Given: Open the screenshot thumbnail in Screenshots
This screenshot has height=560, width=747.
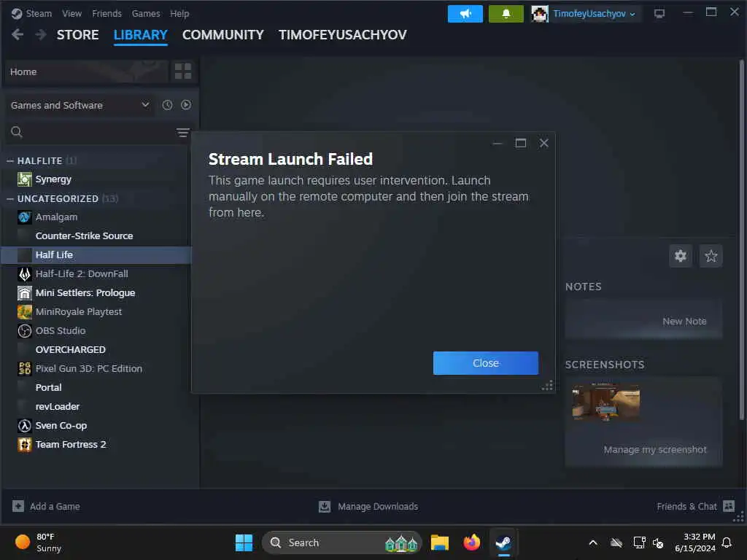Looking at the screenshot, I should point(605,402).
